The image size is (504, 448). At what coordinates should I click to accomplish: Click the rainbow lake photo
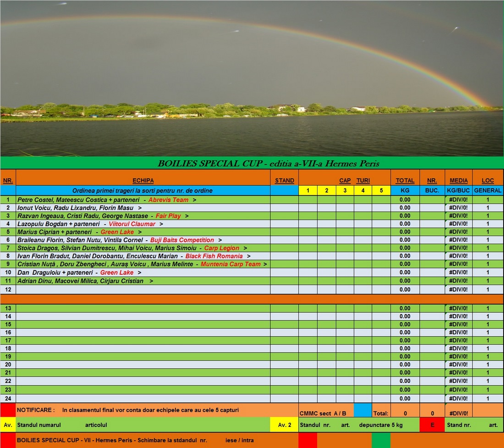point(252,78)
